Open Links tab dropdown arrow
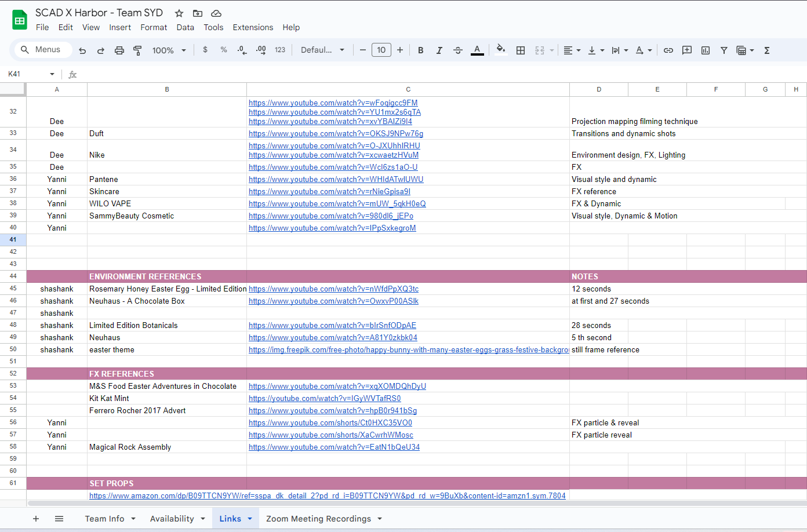The height and width of the screenshot is (532, 807). pyautogui.click(x=250, y=519)
